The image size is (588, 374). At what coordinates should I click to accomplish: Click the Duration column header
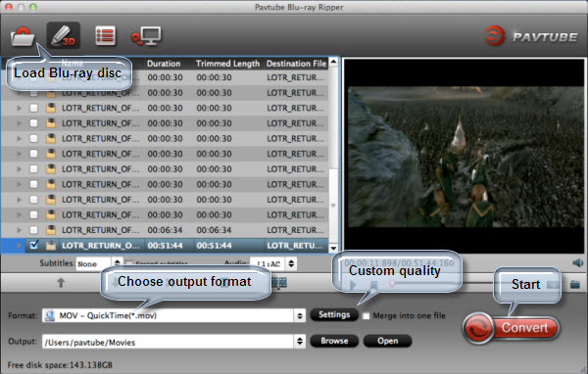pyautogui.click(x=164, y=64)
